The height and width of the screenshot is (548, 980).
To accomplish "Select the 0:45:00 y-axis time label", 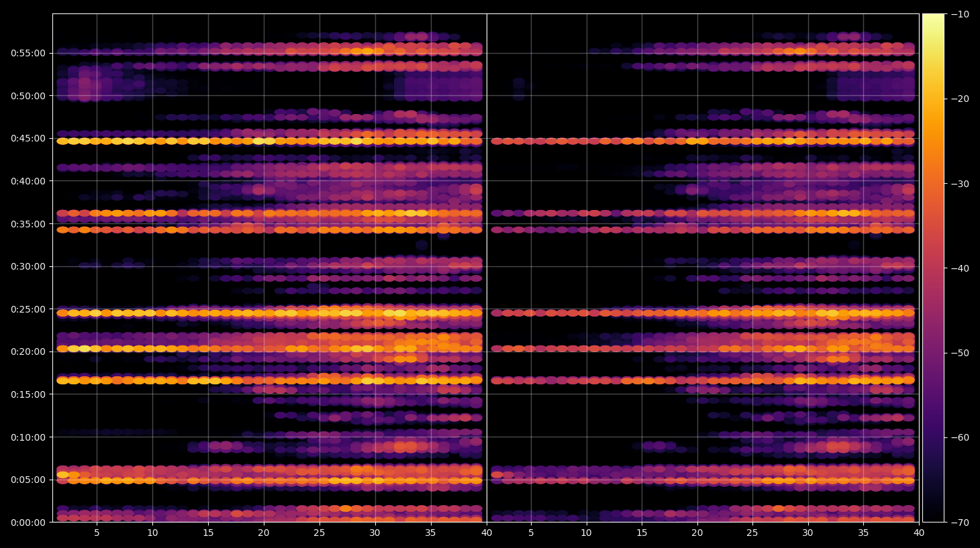I will pyautogui.click(x=28, y=139).
